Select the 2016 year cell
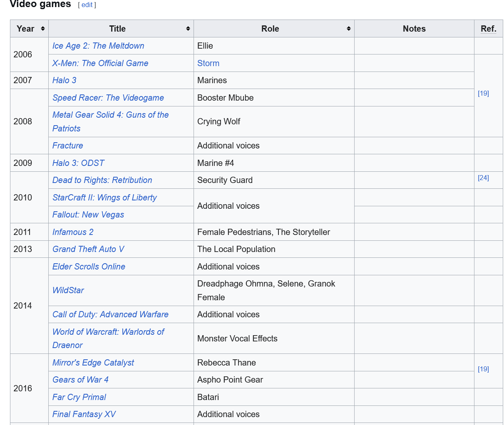Screen dimensions: 504x425 [29, 388]
